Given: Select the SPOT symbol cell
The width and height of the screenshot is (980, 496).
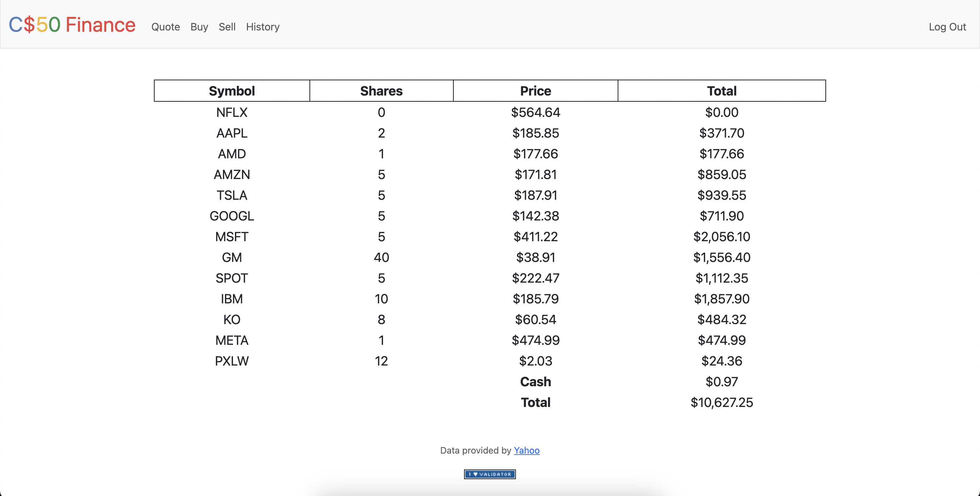Looking at the screenshot, I should coord(232,278).
